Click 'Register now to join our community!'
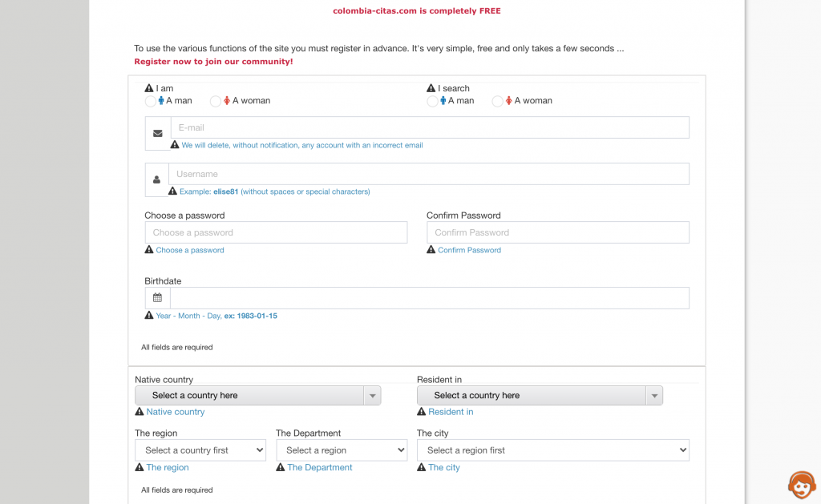 [x=213, y=61]
